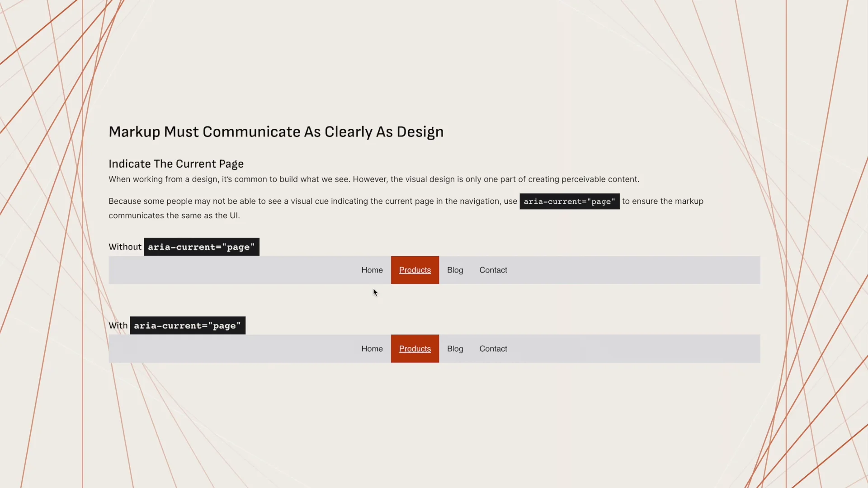Select the highlighted Products link in the Without navigation

pos(415,270)
